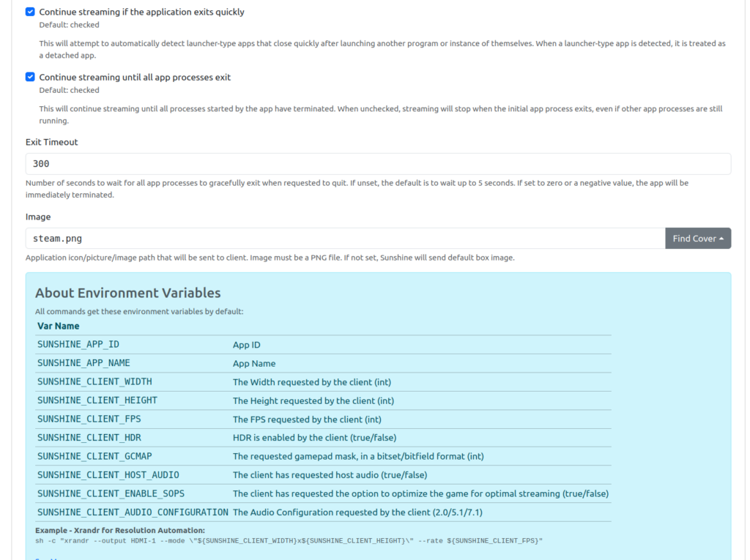The height and width of the screenshot is (560, 750).
Task: Click the SUNSHINE_CLIENT_WIDTH variable name
Action: 94,381
